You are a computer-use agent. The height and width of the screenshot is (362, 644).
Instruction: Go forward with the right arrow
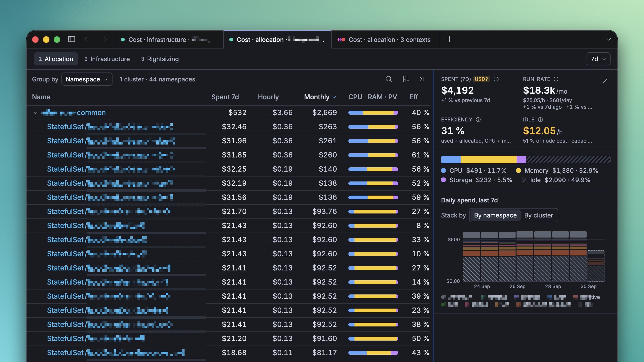[x=104, y=39]
